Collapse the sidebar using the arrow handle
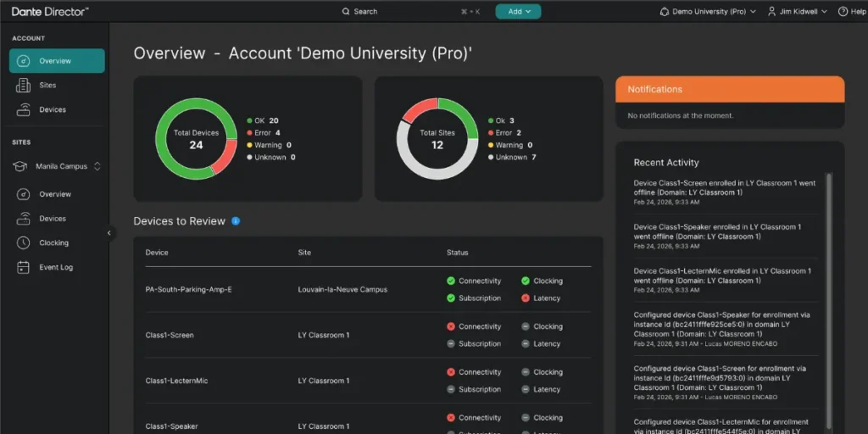The height and width of the screenshot is (434, 868). tap(108, 233)
